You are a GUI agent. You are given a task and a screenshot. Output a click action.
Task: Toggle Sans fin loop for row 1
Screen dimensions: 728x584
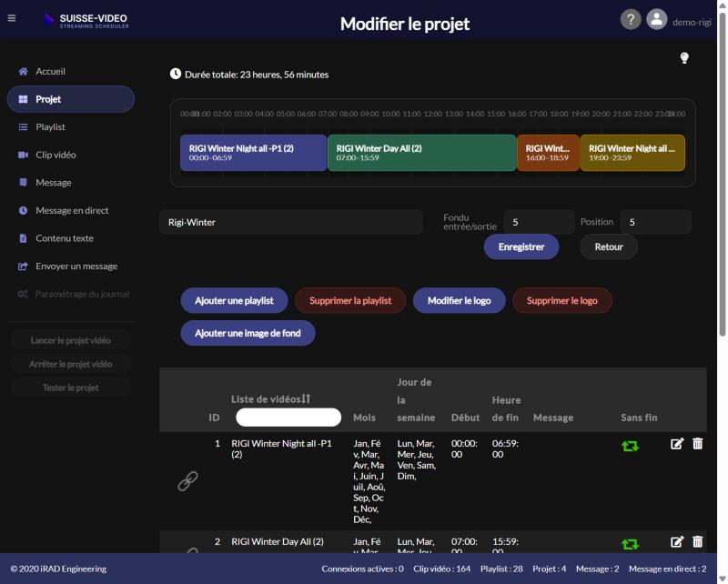click(630, 446)
